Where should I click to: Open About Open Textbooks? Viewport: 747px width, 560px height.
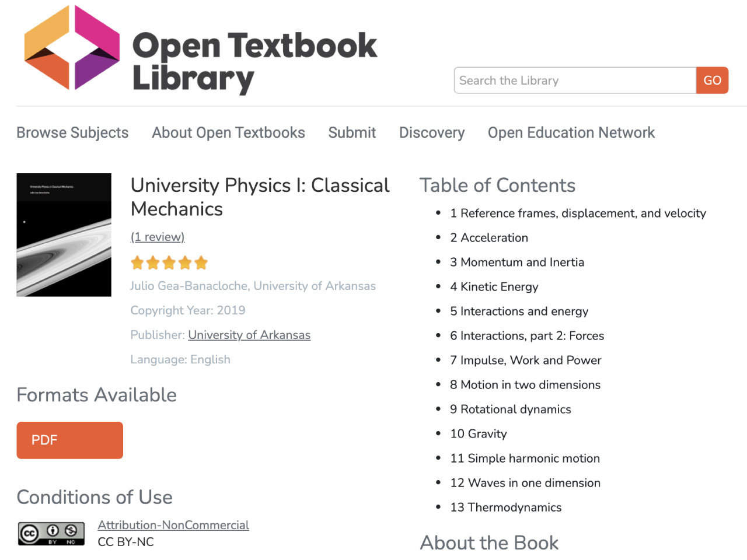[x=228, y=132]
